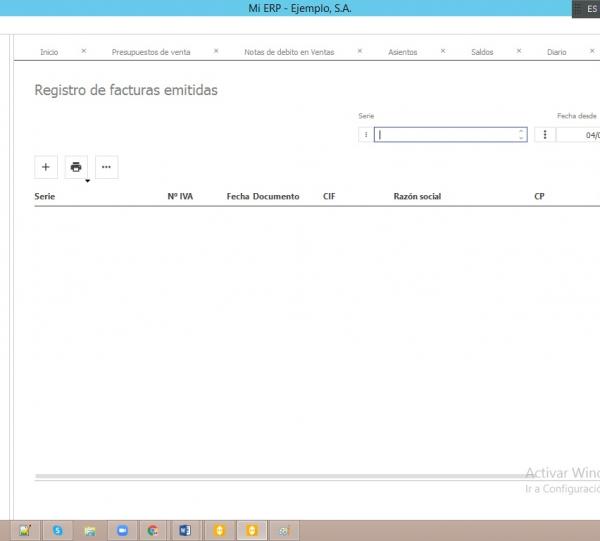
Task: Click the Razón social column header
Action: 417,196
